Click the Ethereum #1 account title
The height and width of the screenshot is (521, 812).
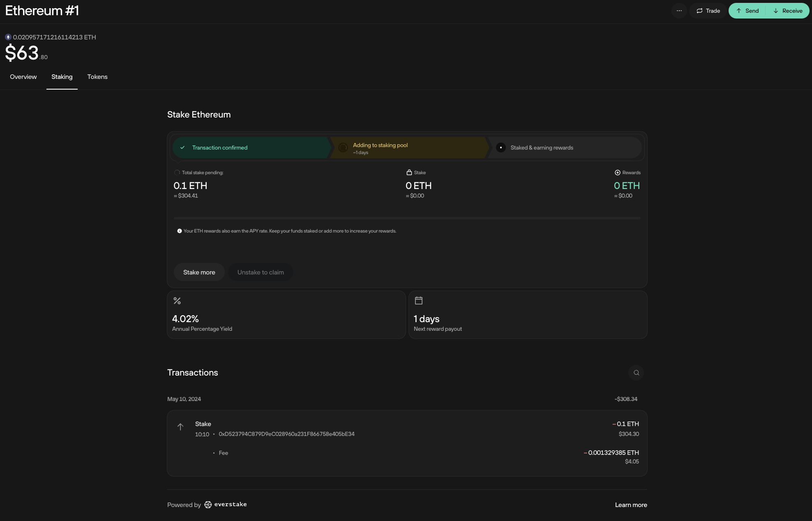(x=42, y=11)
